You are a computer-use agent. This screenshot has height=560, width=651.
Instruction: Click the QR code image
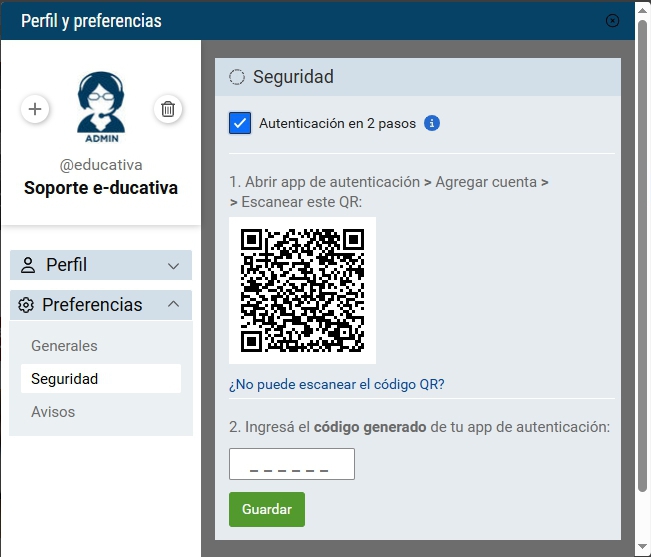[x=302, y=291]
